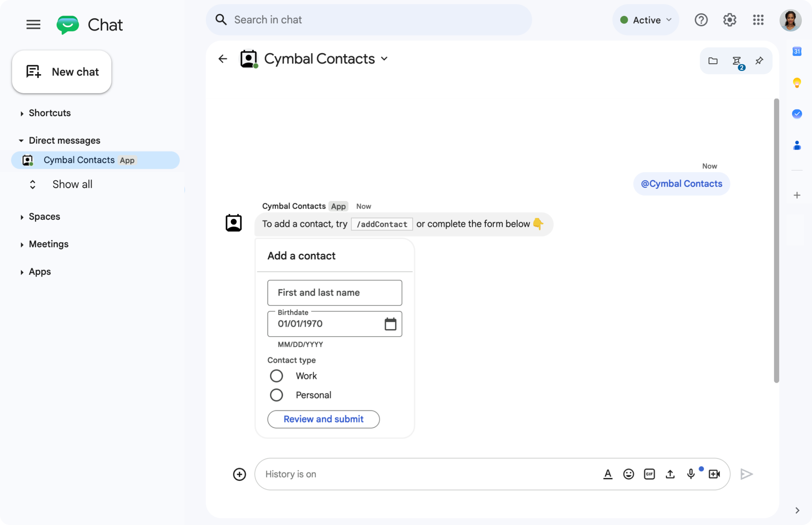The width and height of the screenshot is (812, 525).
Task: Click the conversation vertical scrollbar
Action: point(776,240)
